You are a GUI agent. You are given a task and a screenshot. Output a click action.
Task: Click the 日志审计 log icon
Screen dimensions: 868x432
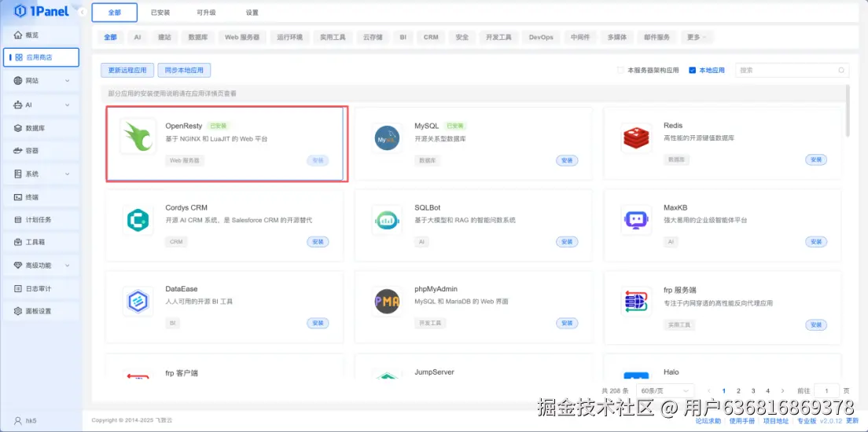point(18,288)
